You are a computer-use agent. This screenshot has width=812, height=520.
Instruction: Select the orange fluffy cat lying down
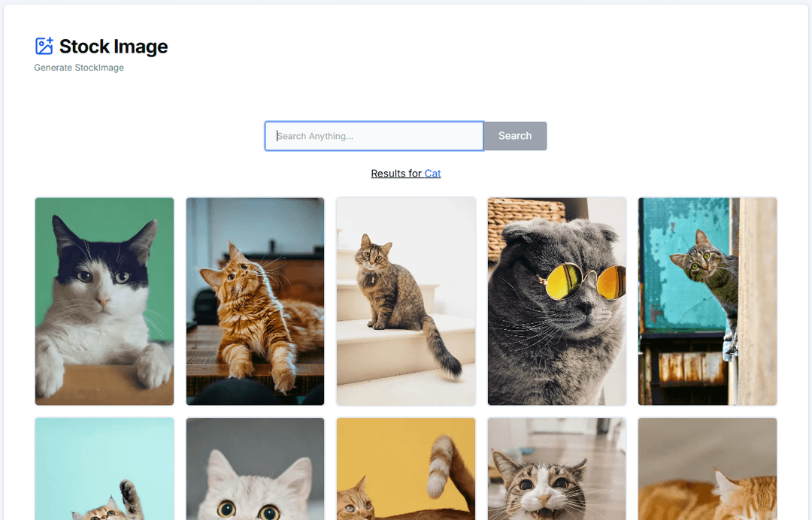[x=255, y=301]
